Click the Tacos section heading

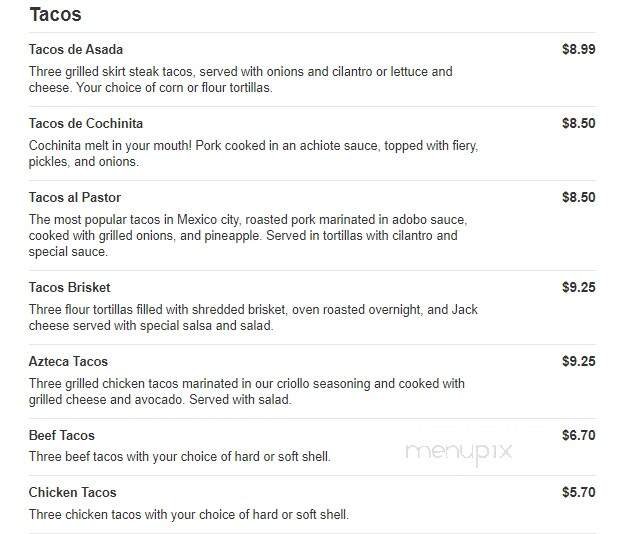click(x=56, y=15)
